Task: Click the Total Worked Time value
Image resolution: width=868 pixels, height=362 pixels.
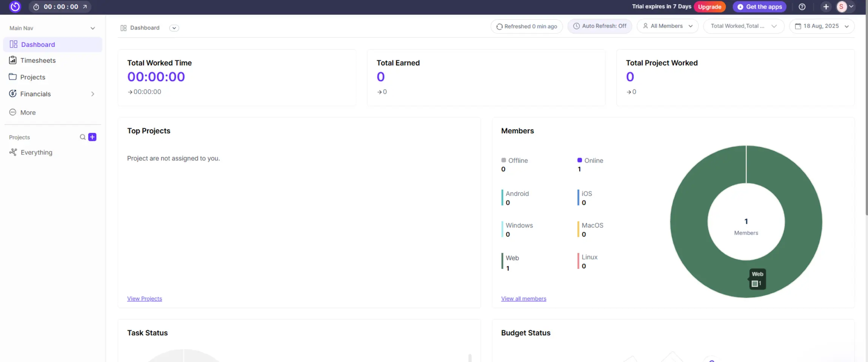Action: pyautogui.click(x=156, y=77)
